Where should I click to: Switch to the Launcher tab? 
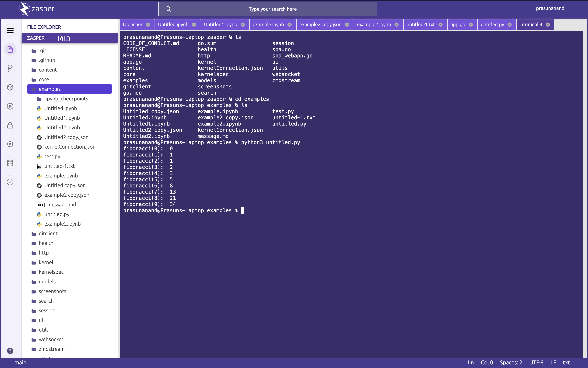[133, 25]
